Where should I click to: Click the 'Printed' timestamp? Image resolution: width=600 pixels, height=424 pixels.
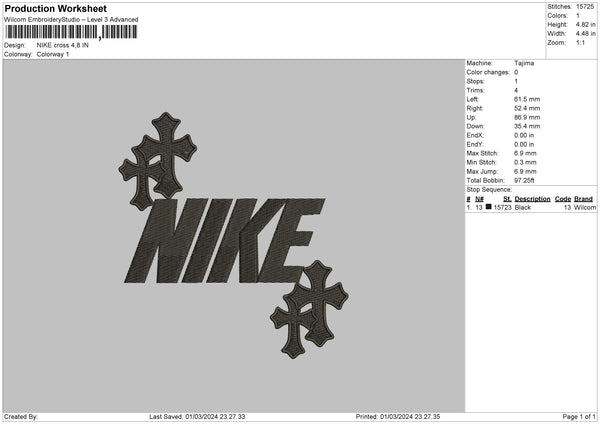point(398,417)
